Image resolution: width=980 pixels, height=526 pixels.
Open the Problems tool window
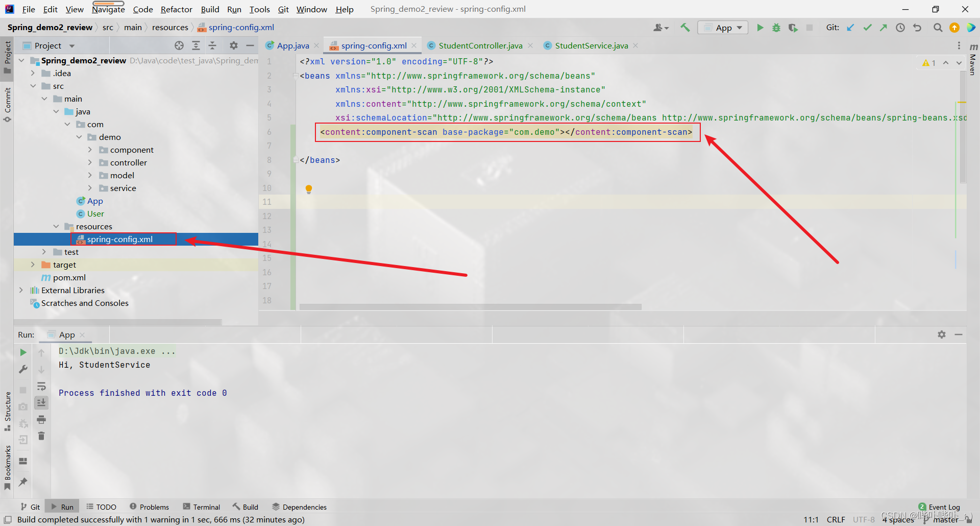[x=149, y=507]
